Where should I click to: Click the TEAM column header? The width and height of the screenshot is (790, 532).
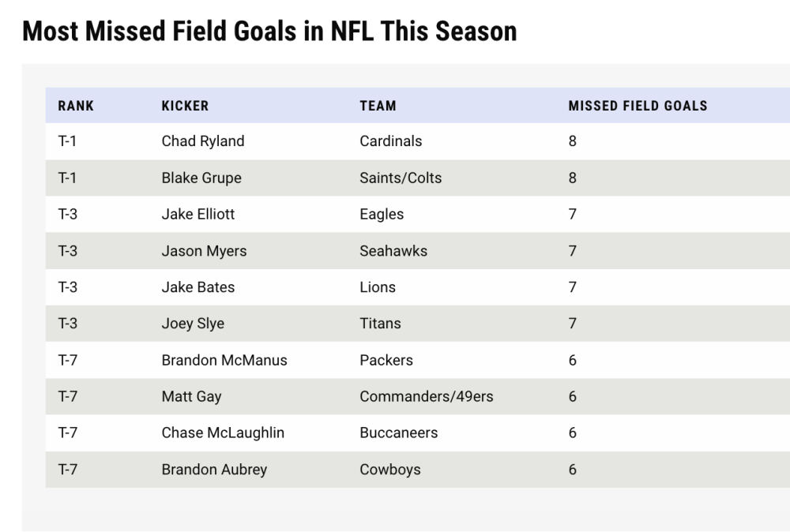pos(378,106)
